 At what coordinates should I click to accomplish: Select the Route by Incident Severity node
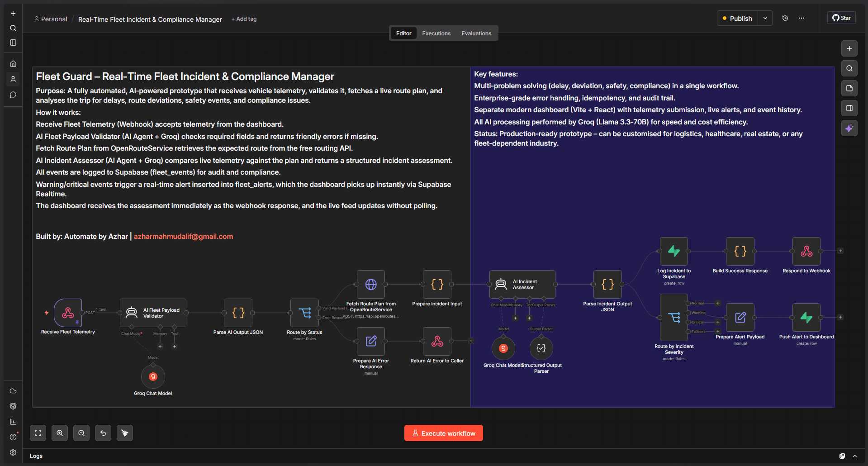point(674,317)
